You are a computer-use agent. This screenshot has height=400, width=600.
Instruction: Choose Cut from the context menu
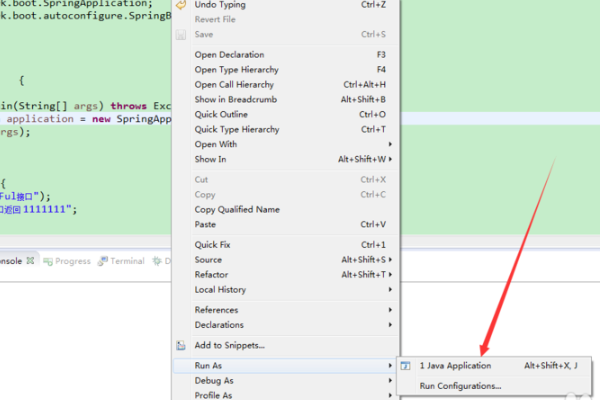click(286, 180)
